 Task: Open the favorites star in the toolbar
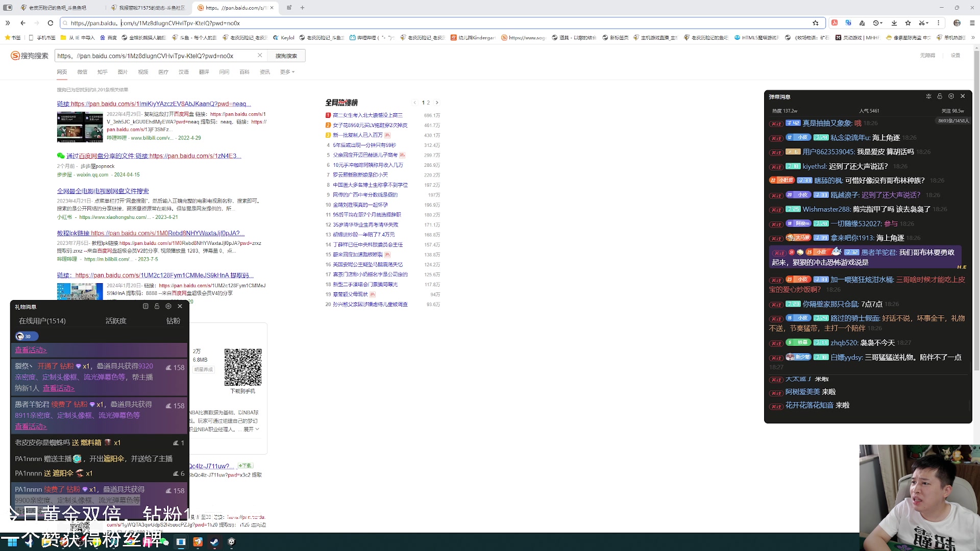click(908, 23)
